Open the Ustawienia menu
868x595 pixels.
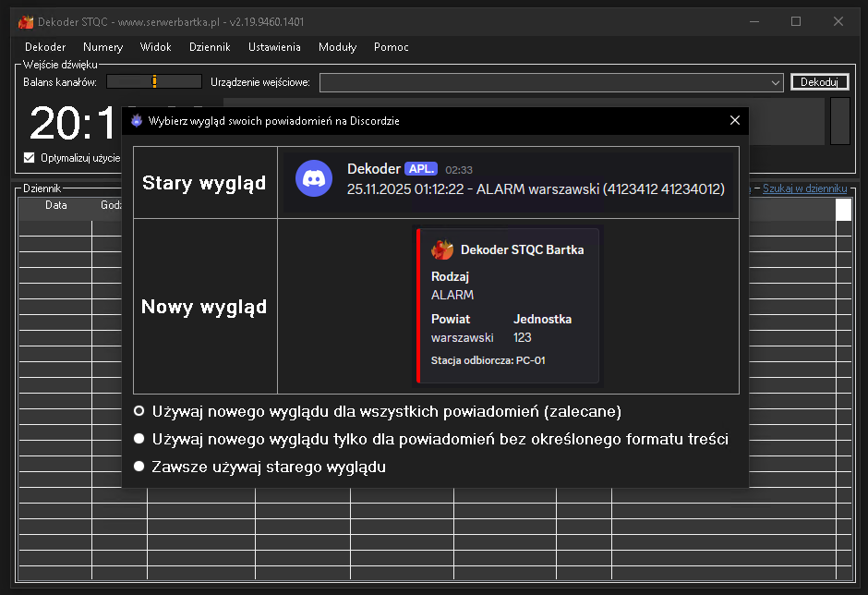coord(274,47)
